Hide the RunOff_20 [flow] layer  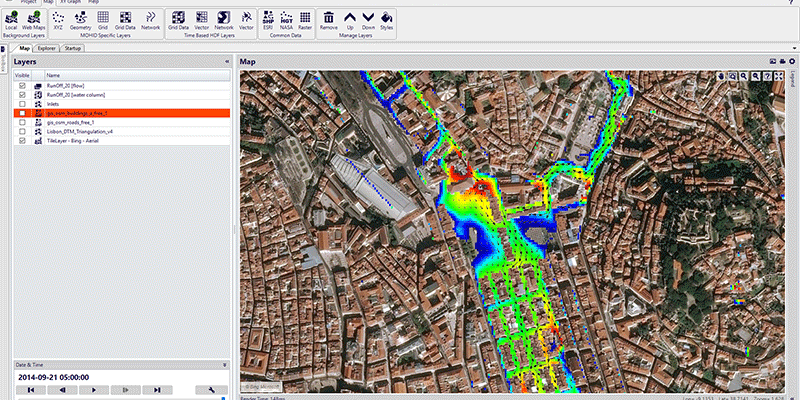[22, 86]
